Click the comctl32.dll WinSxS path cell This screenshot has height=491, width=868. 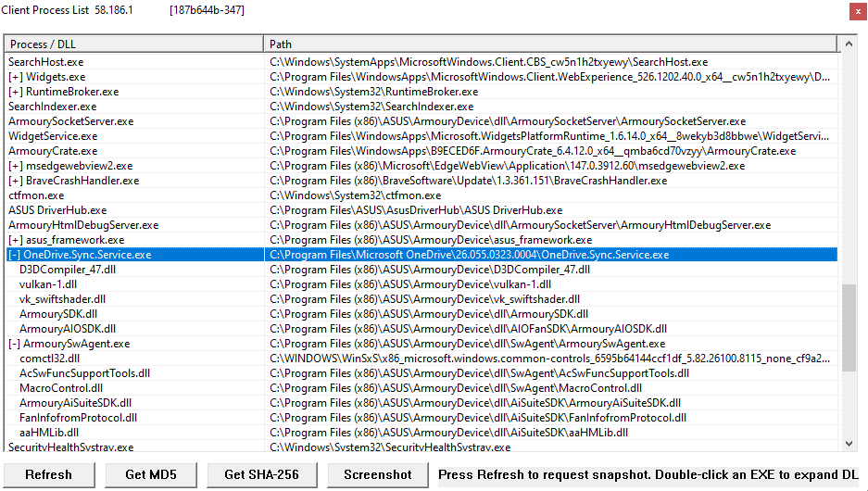(549, 359)
